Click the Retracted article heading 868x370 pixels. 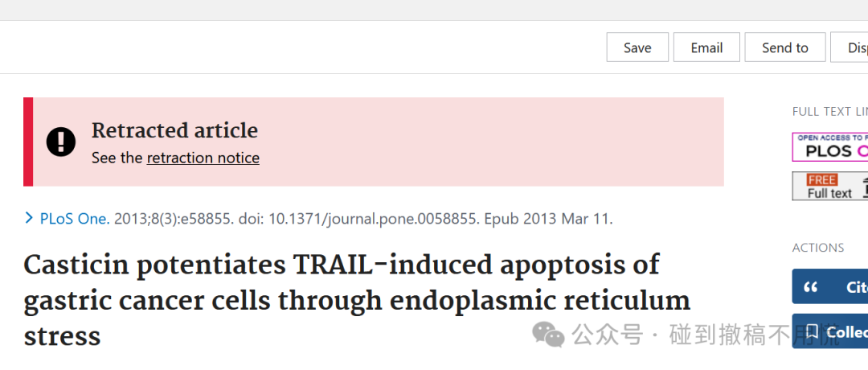174,131
